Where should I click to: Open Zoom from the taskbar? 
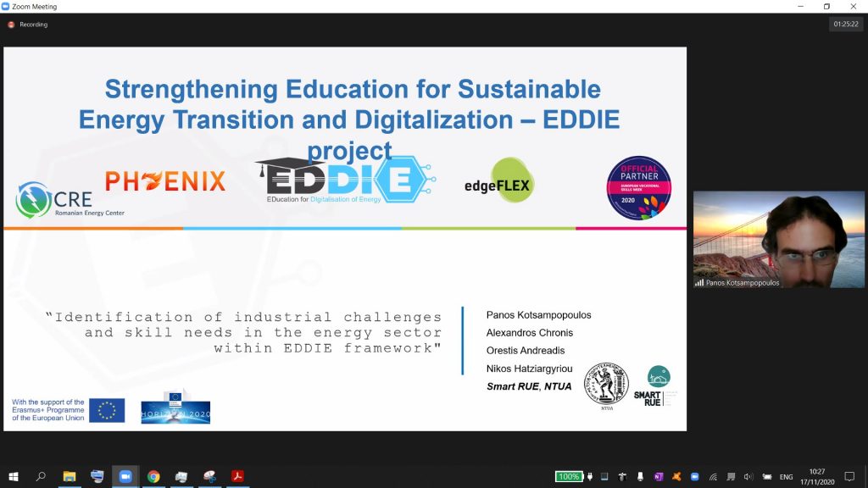click(x=125, y=477)
